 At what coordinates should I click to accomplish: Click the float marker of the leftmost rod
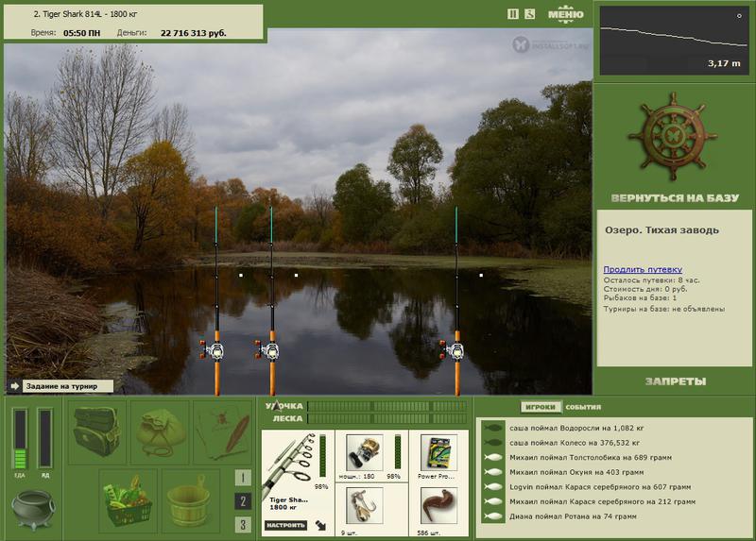pos(241,276)
